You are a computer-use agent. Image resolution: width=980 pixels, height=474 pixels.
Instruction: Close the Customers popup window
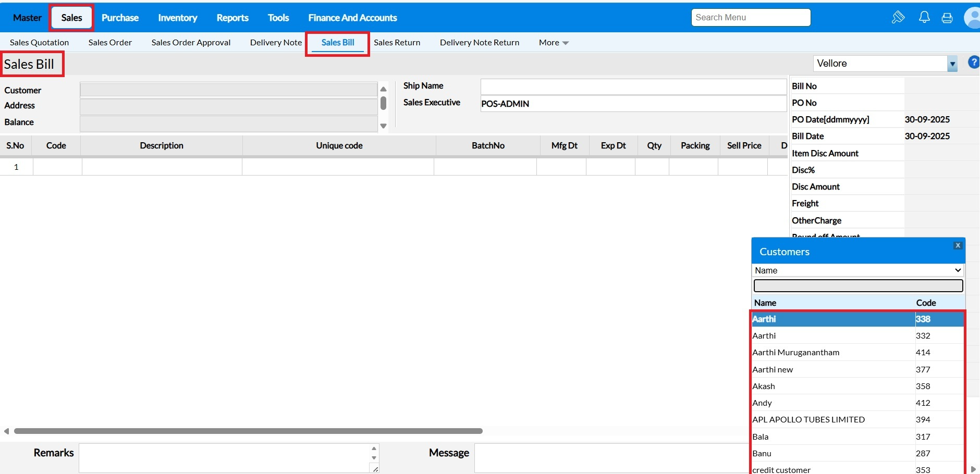click(x=958, y=245)
